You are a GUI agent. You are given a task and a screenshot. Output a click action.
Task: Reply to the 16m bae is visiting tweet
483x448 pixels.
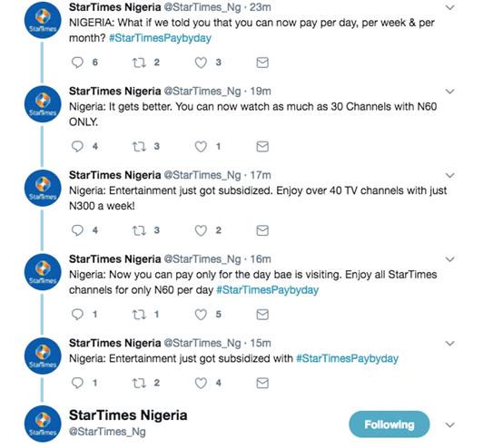pyautogui.click(x=77, y=315)
